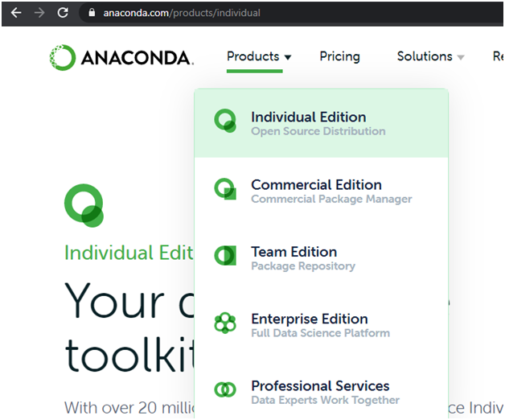Viewport: 505px width, 420px height.
Task: Choose Enterprise Edition Full Data Science Platform
Action: 321,325
